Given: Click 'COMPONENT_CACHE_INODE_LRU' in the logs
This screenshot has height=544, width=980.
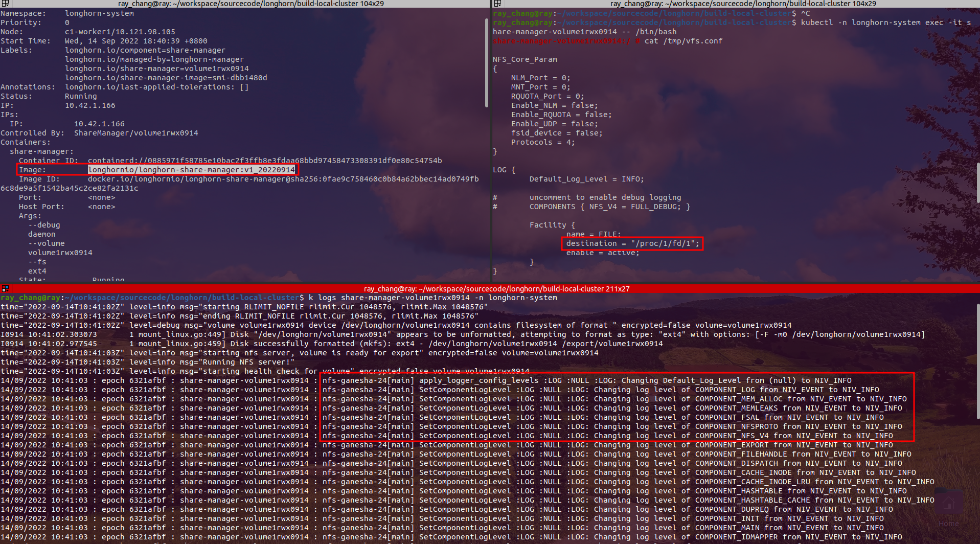Looking at the screenshot, I should pos(753,482).
